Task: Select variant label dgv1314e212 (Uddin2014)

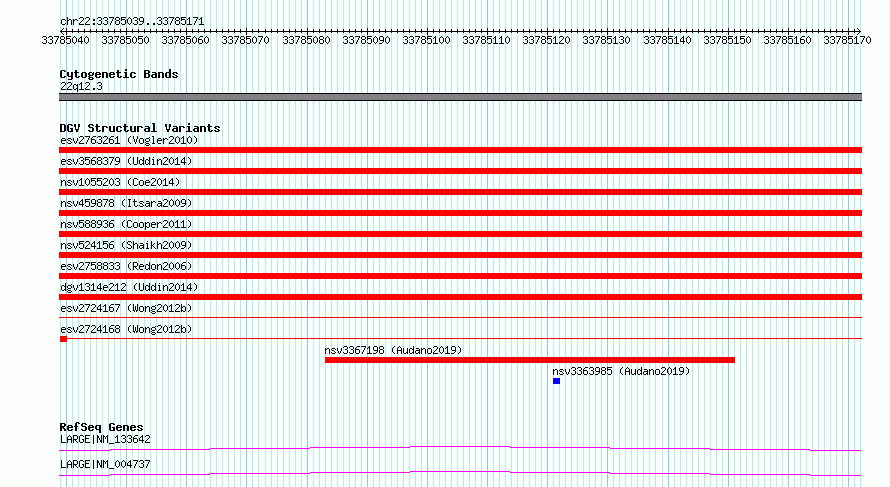Action: [129, 287]
